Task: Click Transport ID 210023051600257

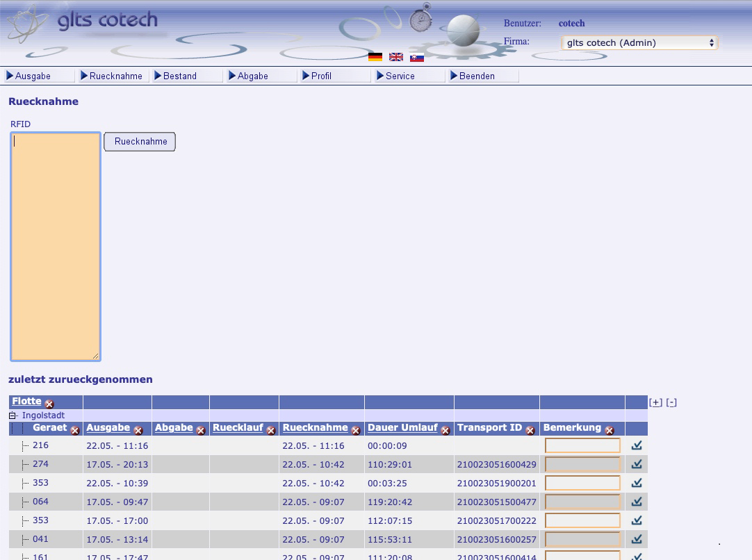Action: [x=496, y=539]
